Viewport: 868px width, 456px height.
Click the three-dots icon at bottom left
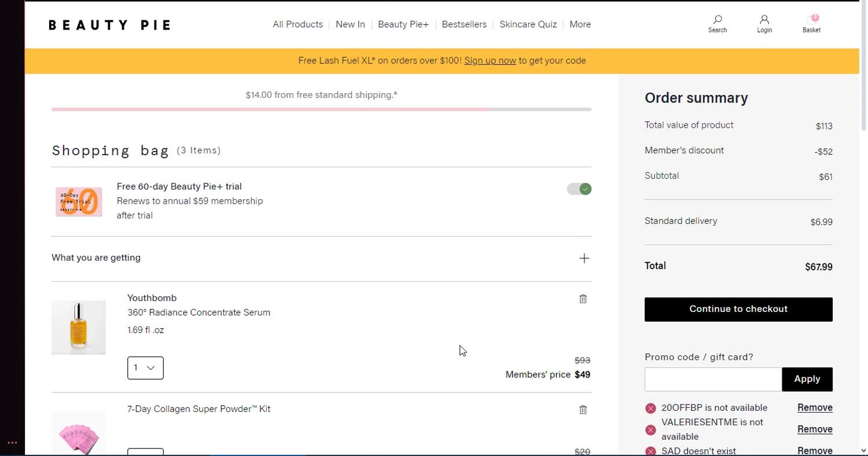click(12, 443)
